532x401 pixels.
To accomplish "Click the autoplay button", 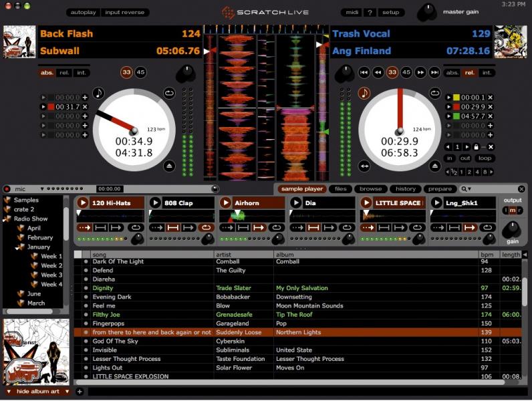I will [x=83, y=12].
